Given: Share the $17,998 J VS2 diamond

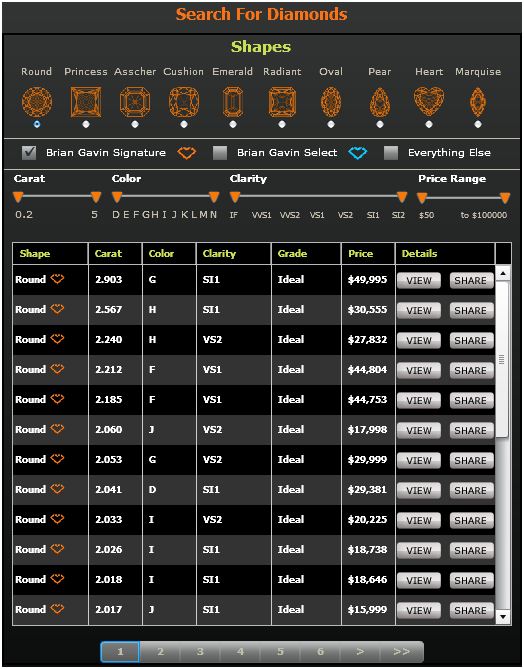Looking at the screenshot, I should click(x=470, y=430).
